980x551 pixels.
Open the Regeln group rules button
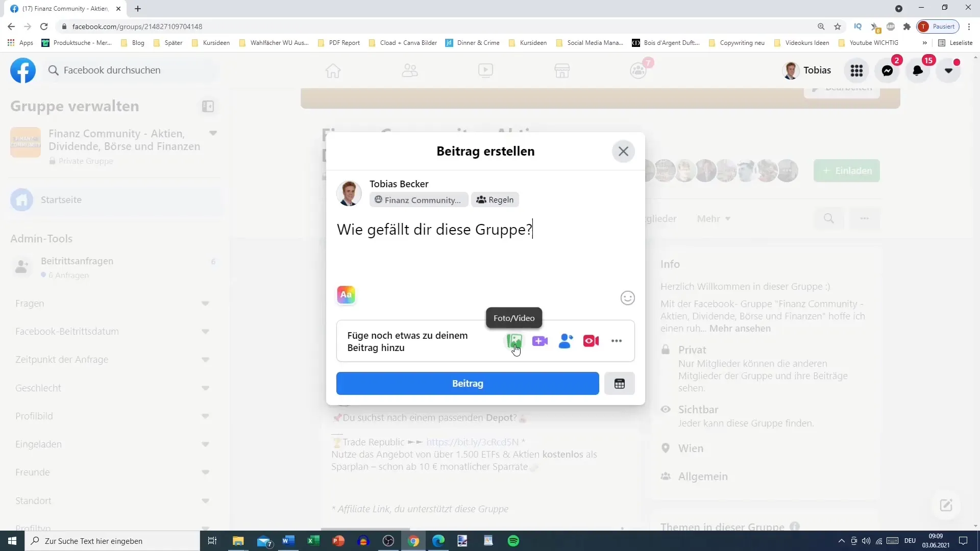pyautogui.click(x=495, y=200)
